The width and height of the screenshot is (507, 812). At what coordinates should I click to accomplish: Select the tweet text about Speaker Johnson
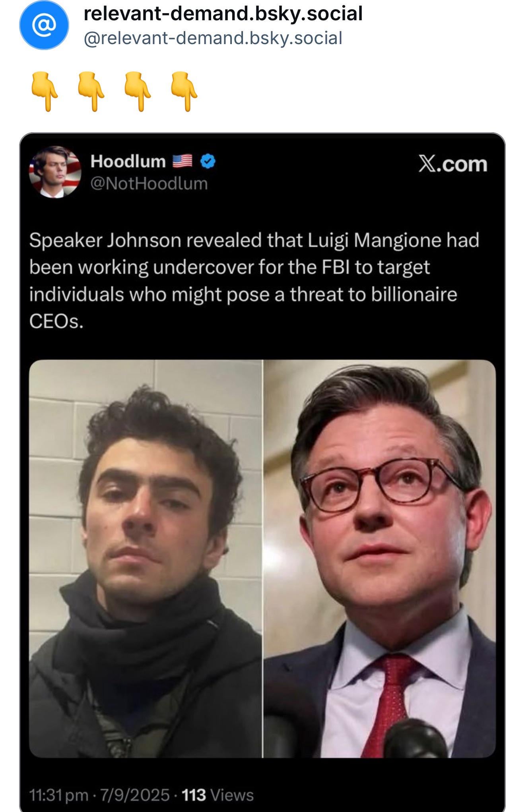[x=254, y=280]
